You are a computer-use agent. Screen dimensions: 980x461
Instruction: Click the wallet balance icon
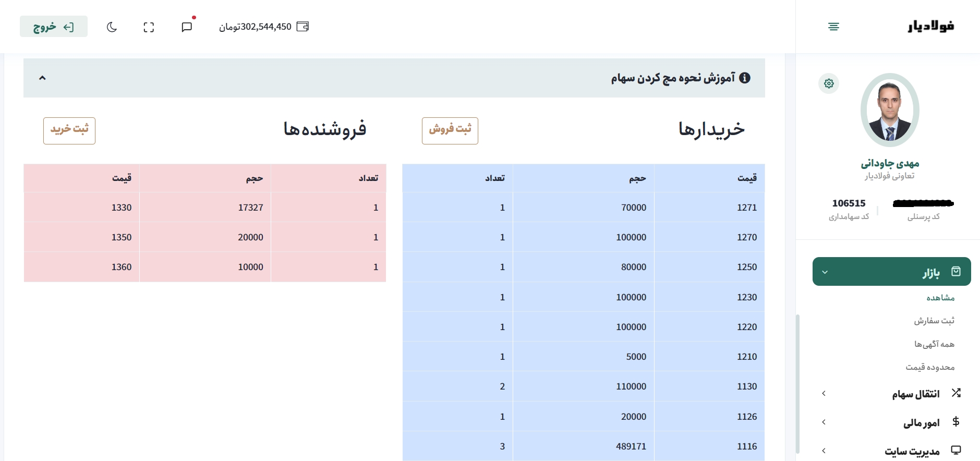[x=303, y=27]
